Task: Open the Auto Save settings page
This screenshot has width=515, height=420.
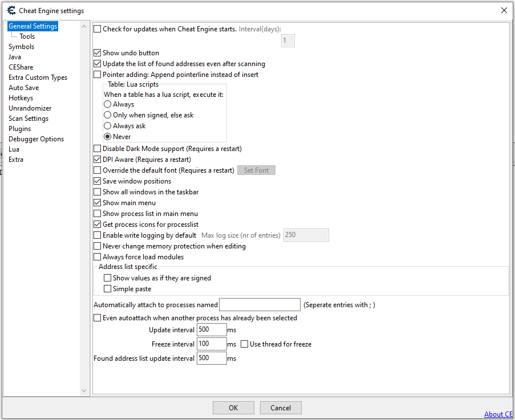Action: tap(23, 88)
